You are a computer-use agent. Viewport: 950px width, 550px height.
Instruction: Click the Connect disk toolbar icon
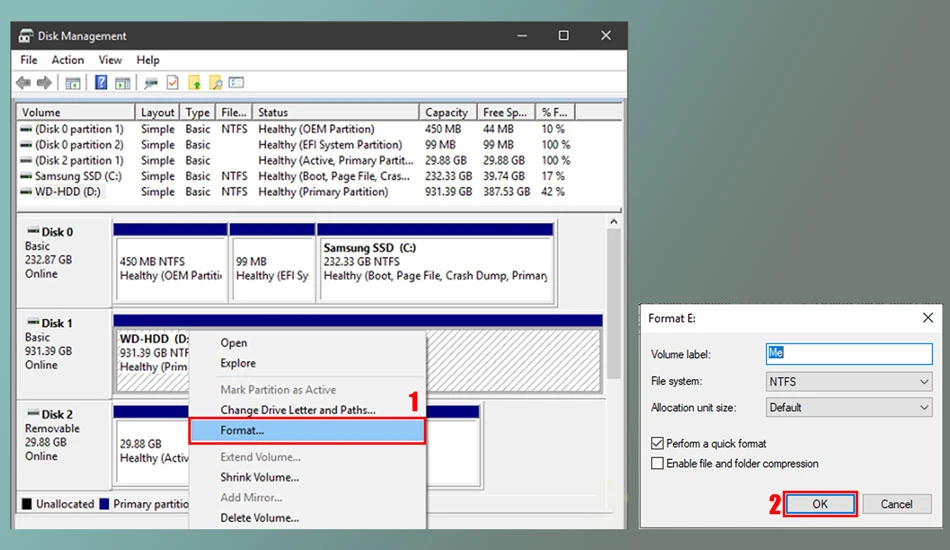pyautogui.click(x=151, y=83)
